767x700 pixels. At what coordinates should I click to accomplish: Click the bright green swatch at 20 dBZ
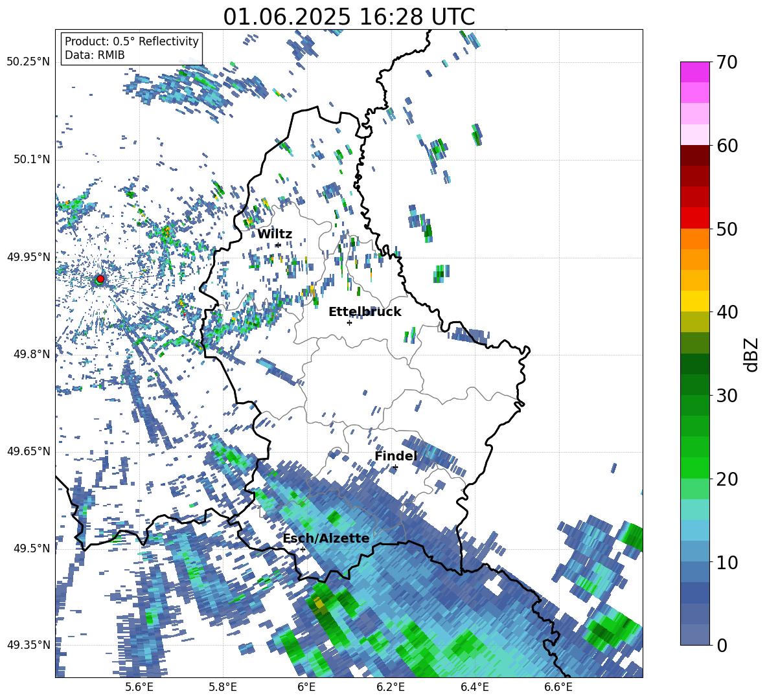(x=694, y=468)
